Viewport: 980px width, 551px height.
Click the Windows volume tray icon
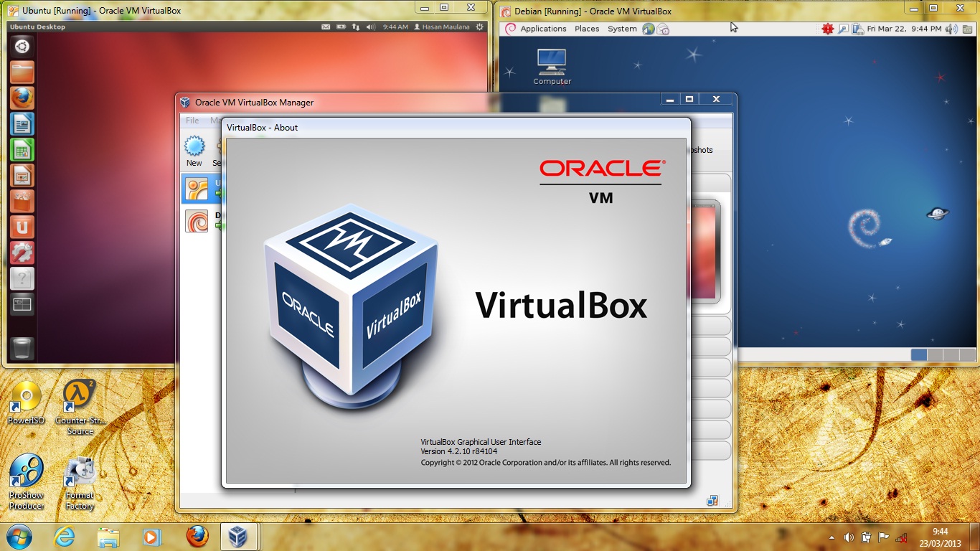pos(849,537)
